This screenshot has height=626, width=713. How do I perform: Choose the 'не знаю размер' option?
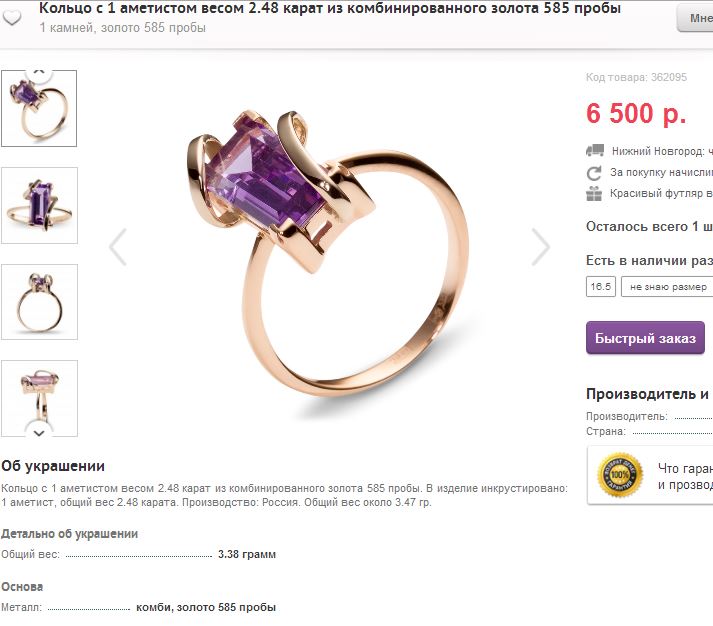coord(668,287)
